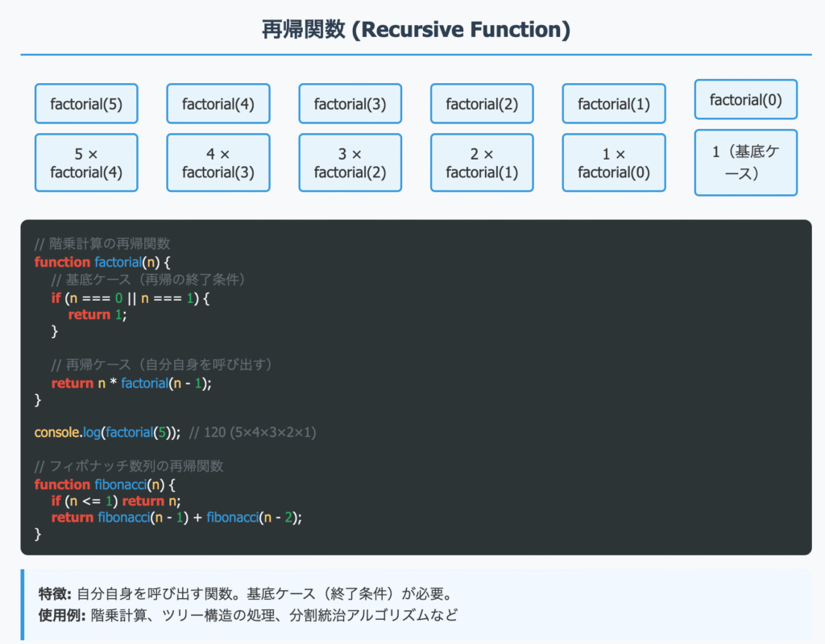Click the factorial(3) top-row box
Image resolution: width=825 pixels, height=644 pixels.
(x=350, y=104)
